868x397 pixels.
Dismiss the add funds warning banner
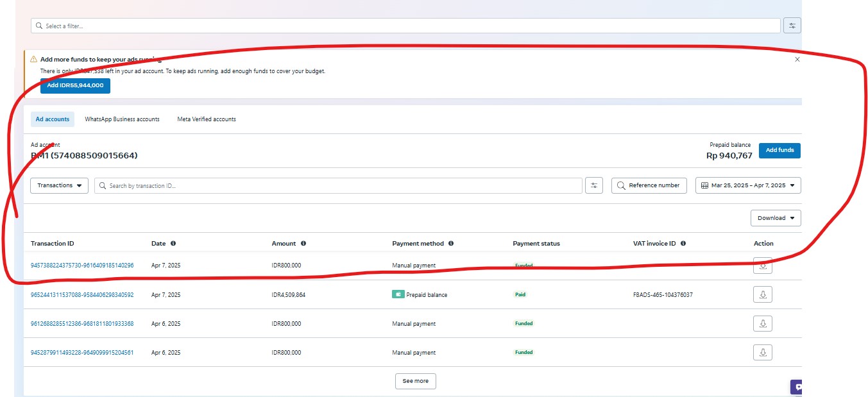tap(797, 59)
